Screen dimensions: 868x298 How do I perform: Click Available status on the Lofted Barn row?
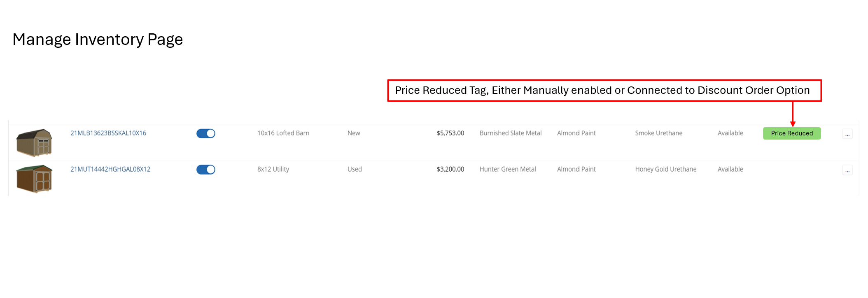730,133
